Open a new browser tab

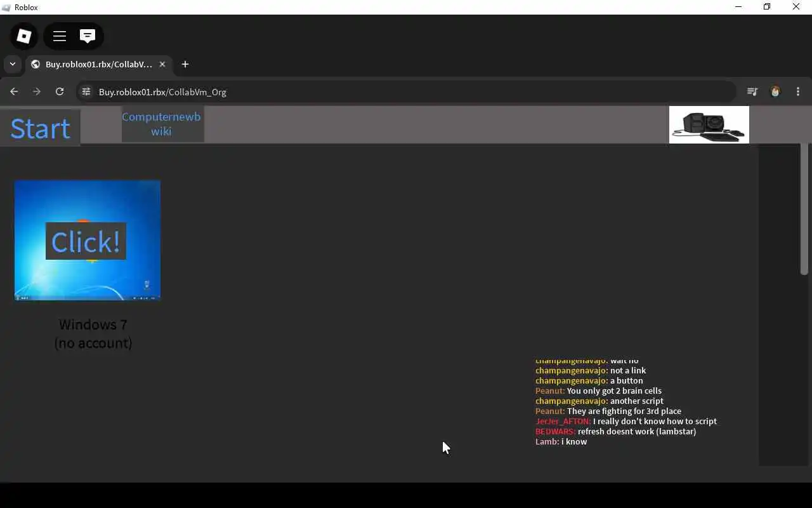click(x=185, y=64)
